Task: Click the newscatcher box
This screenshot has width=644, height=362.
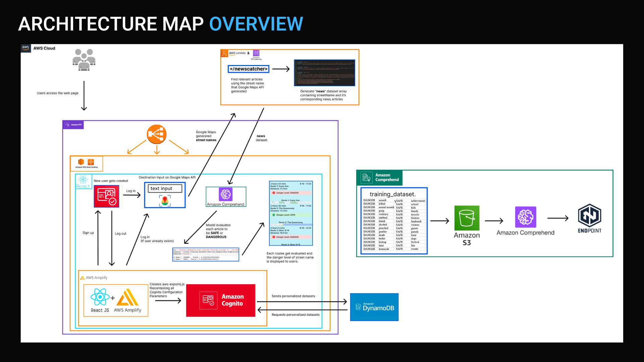Action: (249, 69)
